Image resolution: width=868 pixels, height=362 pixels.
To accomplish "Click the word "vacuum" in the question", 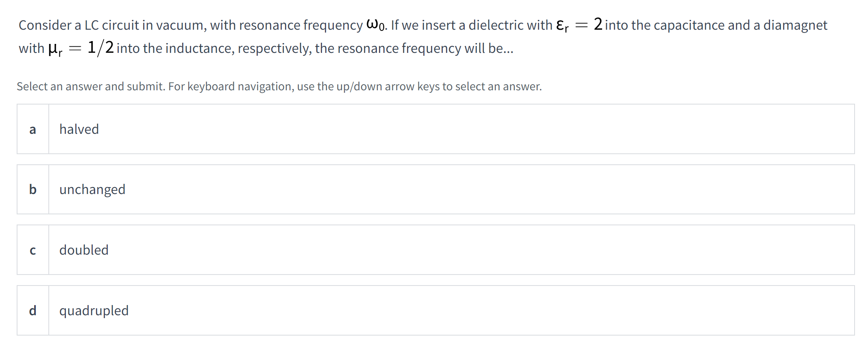I will click(x=181, y=25).
